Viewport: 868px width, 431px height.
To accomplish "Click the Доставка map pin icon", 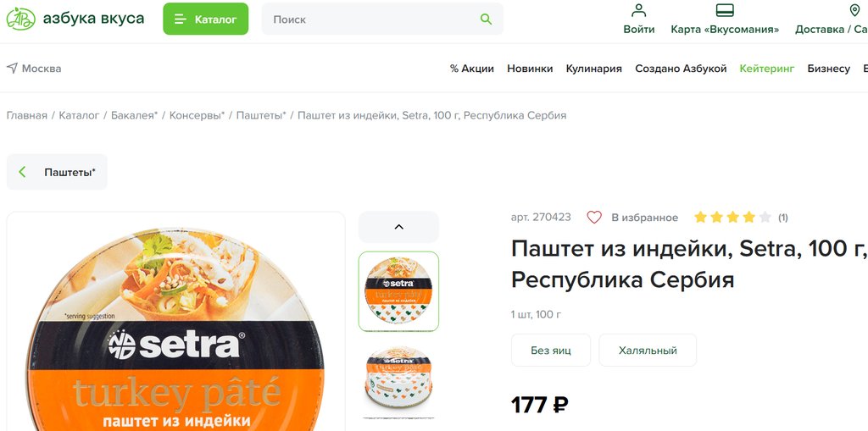I will coord(854,10).
